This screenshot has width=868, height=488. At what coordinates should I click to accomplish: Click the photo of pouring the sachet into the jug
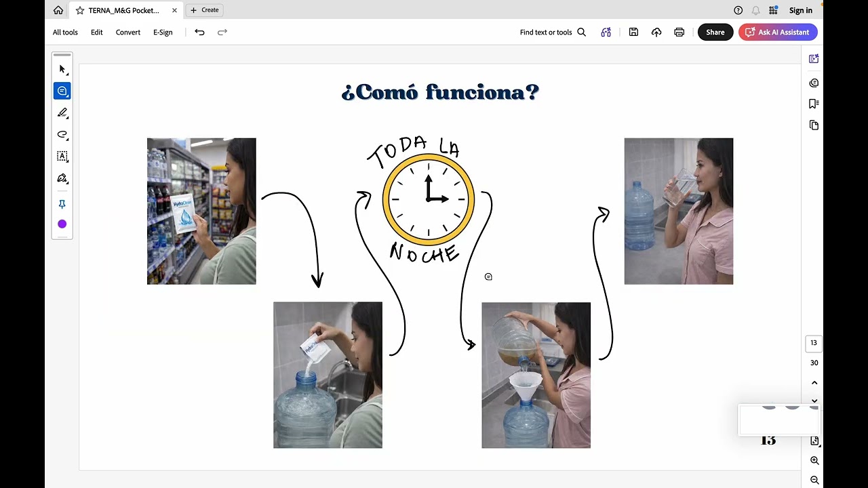[328, 375]
